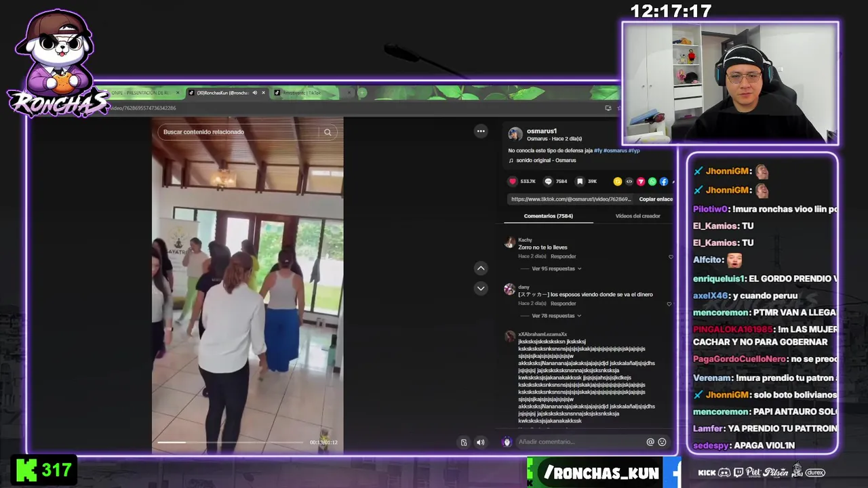Click the playing TikTok video
This screenshot has width=868, height=488.
248,285
